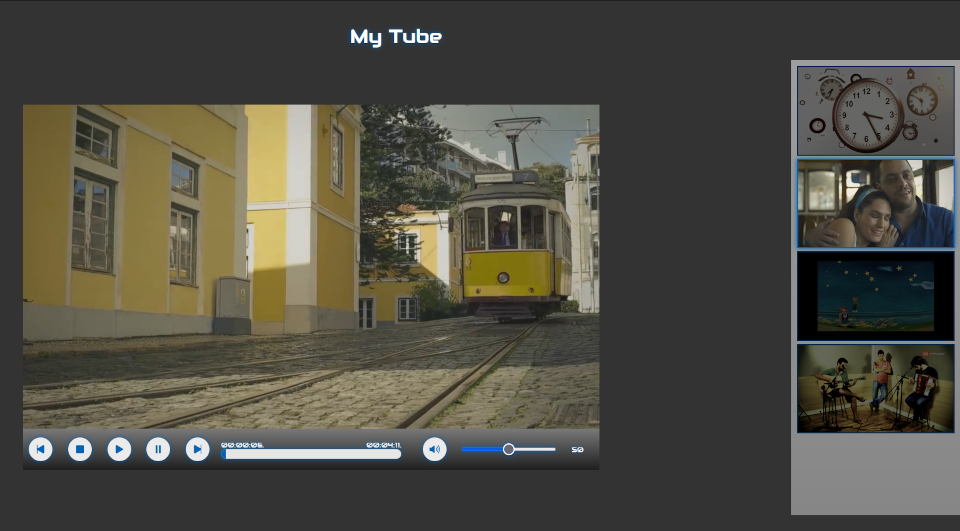Click the My Tube title
960x531 pixels.
click(x=396, y=37)
